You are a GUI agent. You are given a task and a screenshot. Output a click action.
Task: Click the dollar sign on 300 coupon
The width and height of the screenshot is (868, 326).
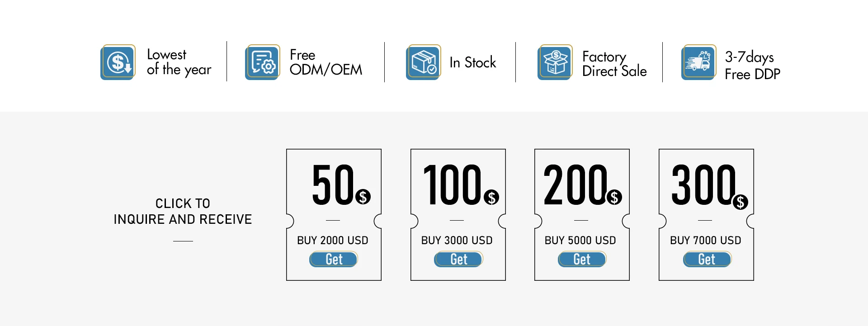[740, 202]
